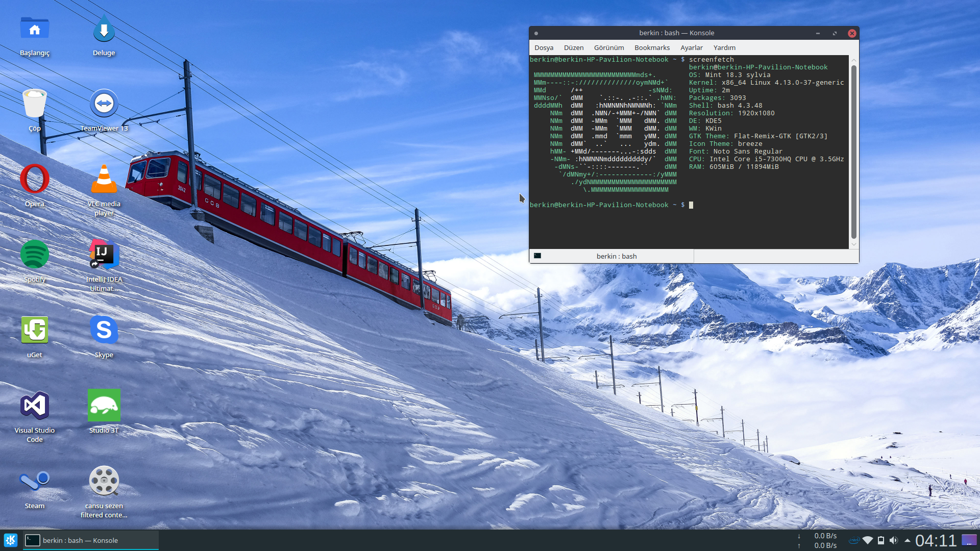This screenshot has height=551, width=980.
Task: Click 'Icon Theme: breeze' line
Action: [726, 144]
